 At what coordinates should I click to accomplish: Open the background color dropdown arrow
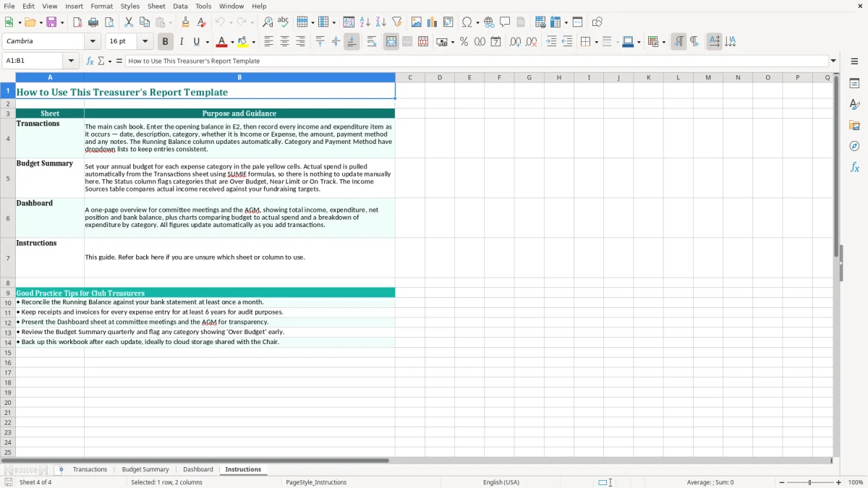coord(254,42)
